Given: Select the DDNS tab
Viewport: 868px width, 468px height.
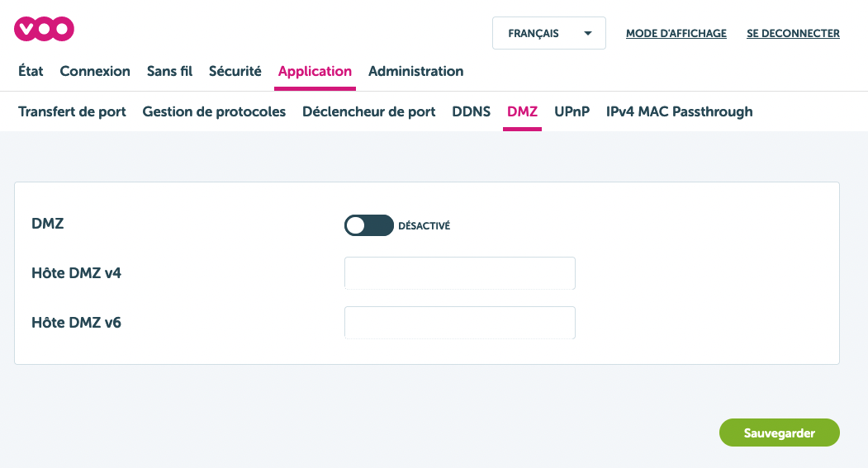Looking at the screenshot, I should pyautogui.click(x=471, y=112).
